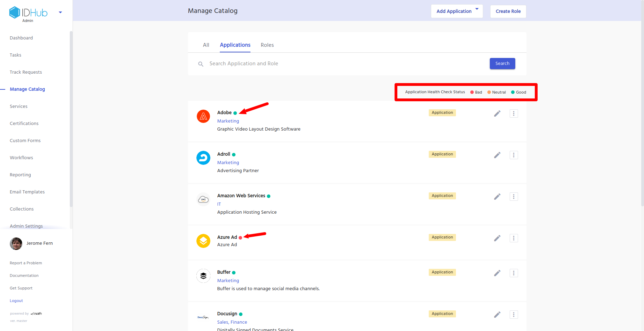The image size is (644, 331).
Task: Expand the Add Application dropdown
Action: (x=477, y=9)
